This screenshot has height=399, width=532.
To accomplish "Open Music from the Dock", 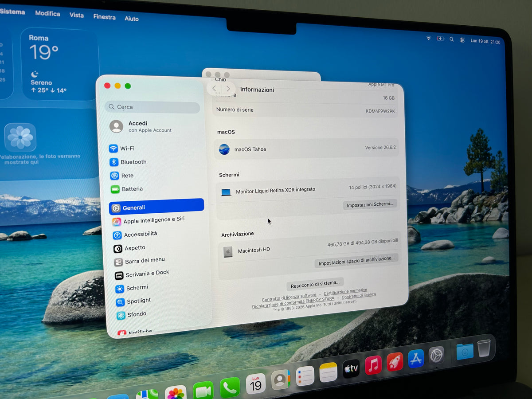I will pos(373,365).
